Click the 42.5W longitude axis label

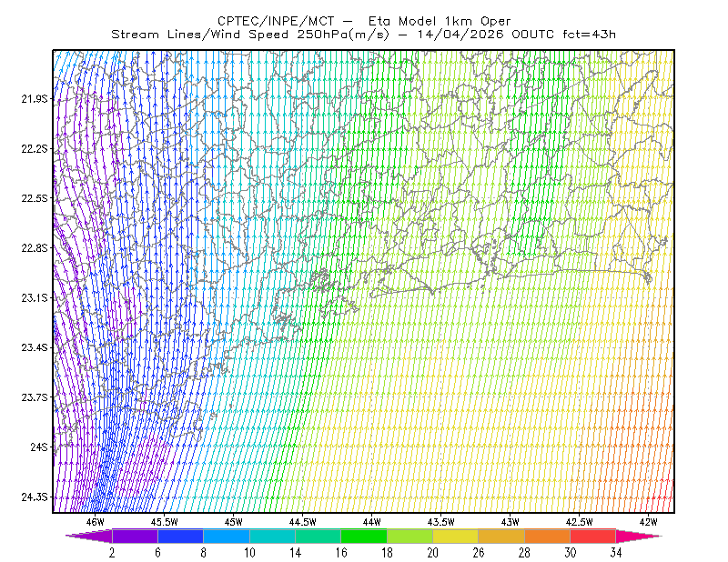[x=579, y=522]
